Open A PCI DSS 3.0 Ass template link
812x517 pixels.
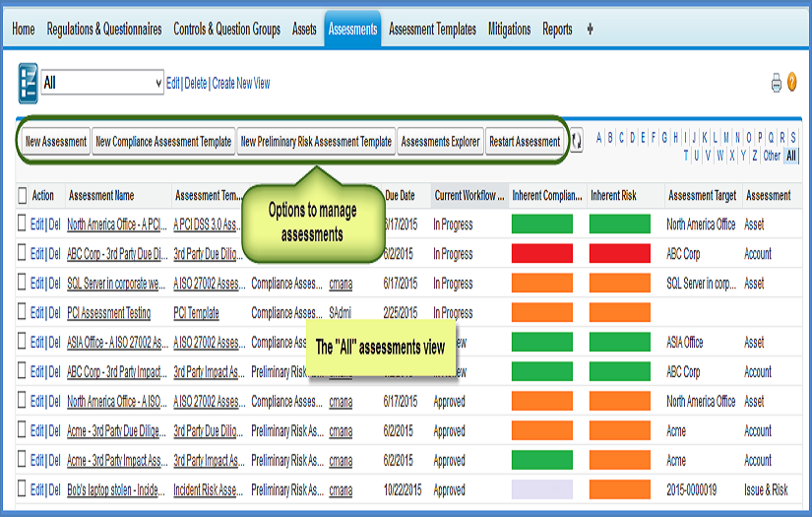[207, 225]
